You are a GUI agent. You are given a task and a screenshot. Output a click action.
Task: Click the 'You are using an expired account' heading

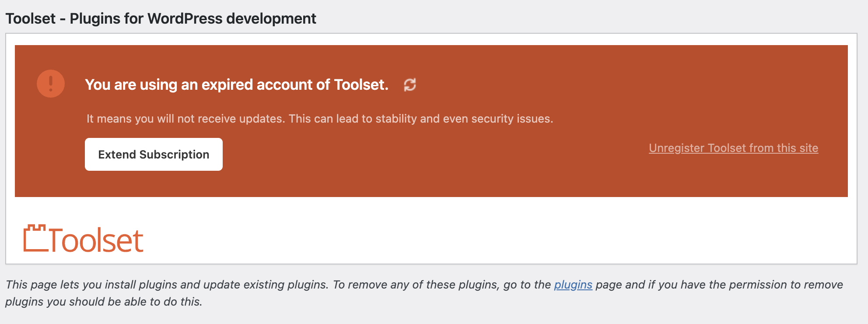[236, 85]
